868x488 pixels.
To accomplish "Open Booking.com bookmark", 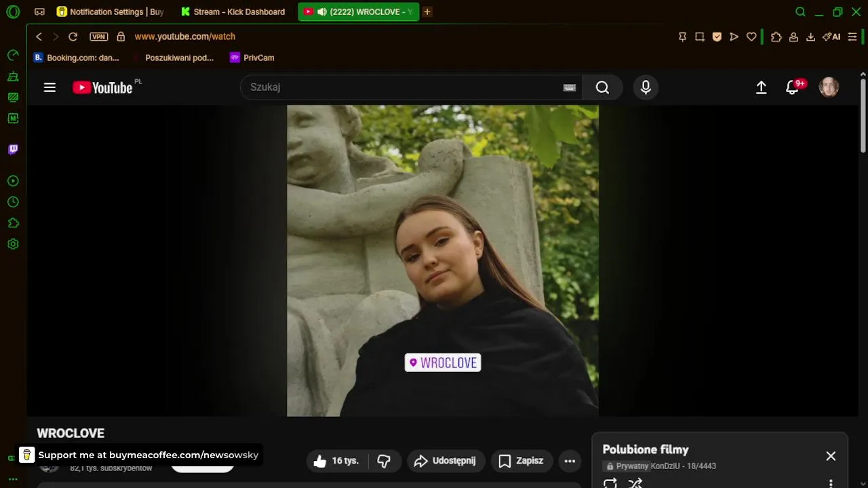I will 77,58.
